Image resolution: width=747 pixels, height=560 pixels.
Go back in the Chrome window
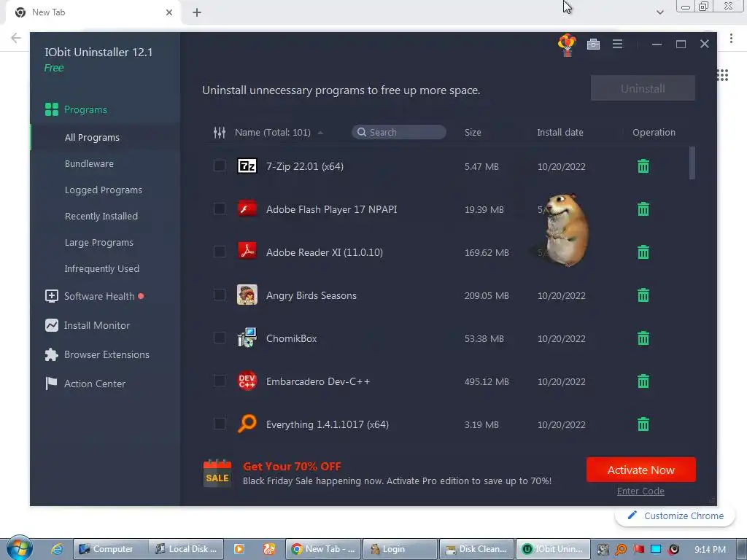point(16,38)
